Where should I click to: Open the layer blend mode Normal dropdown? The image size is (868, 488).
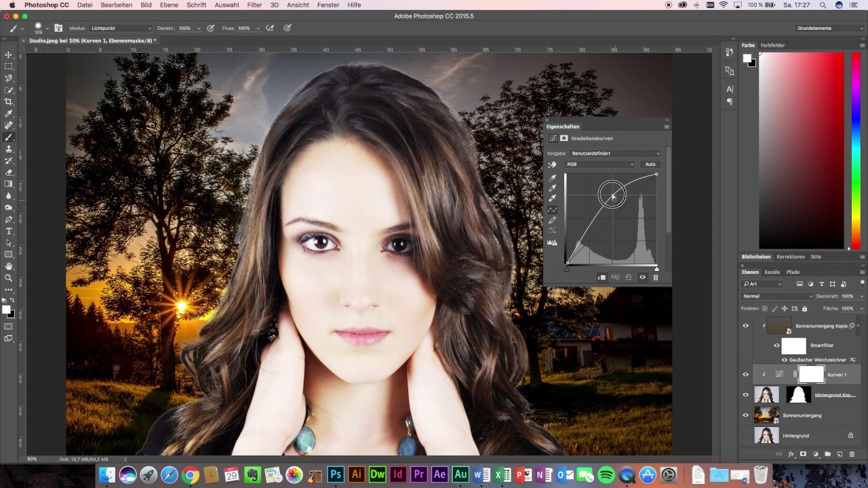point(777,296)
